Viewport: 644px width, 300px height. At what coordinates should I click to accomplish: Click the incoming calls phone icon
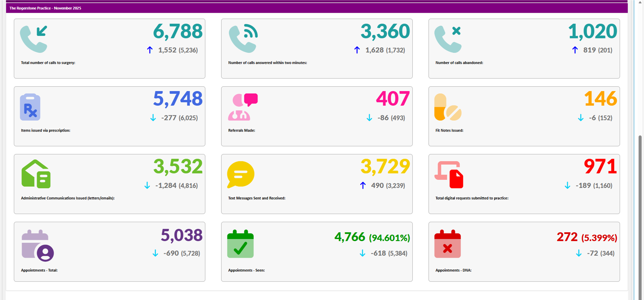point(34,39)
